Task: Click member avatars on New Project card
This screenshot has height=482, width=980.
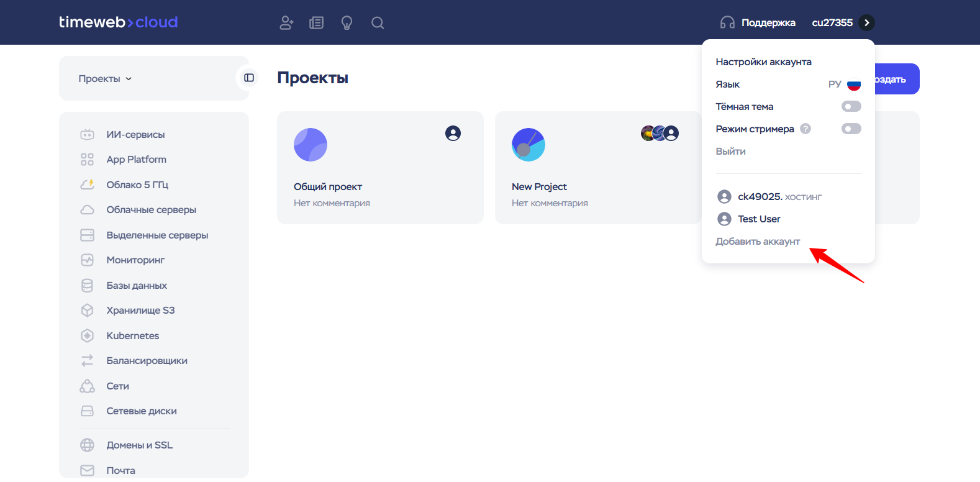Action: pyautogui.click(x=660, y=133)
